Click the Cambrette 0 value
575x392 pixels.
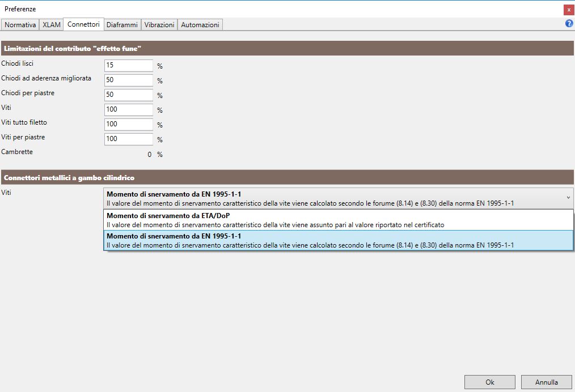click(x=149, y=155)
